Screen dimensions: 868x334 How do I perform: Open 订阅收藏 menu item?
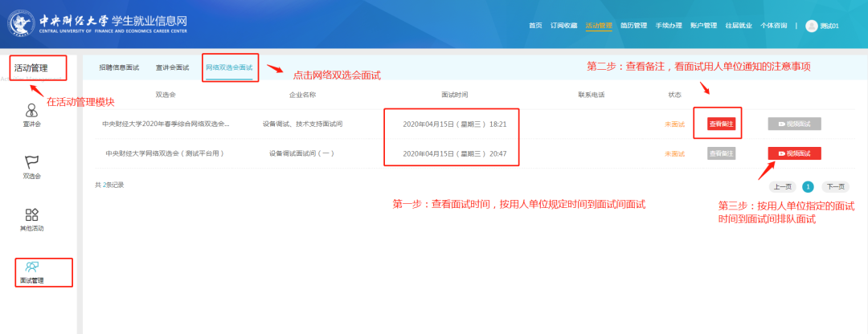click(563, 26)
